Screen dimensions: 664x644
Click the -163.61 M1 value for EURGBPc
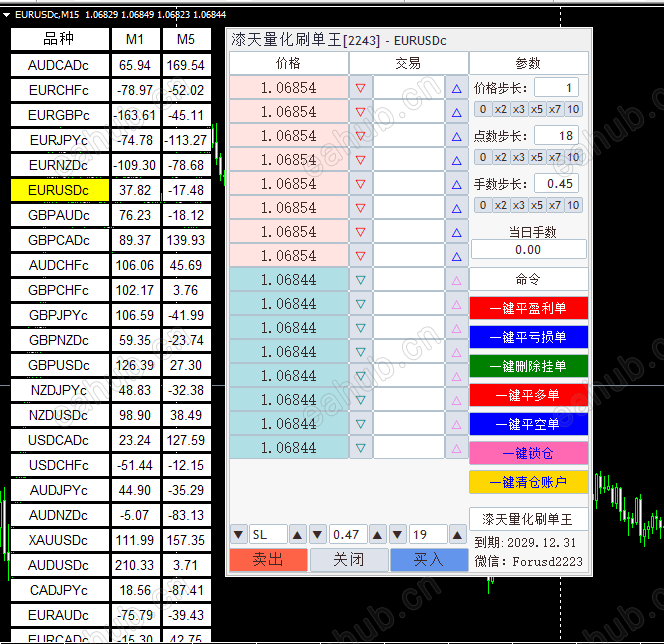(x=136, y=115)
